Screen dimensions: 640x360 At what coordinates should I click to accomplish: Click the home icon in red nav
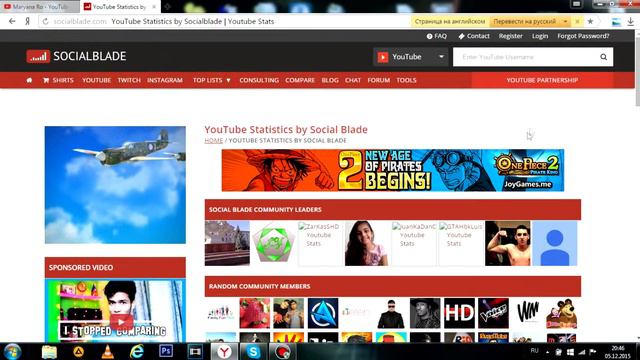[x=29, y=80]
